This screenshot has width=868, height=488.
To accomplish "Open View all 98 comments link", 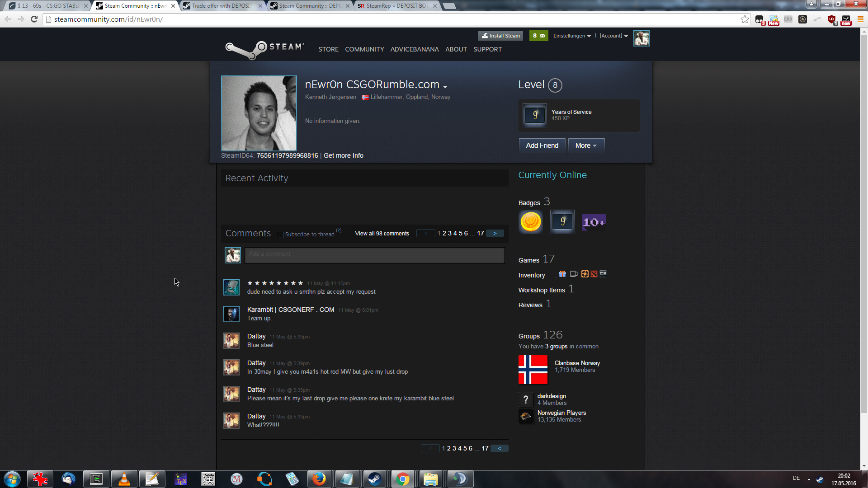I will coord(382,234).
